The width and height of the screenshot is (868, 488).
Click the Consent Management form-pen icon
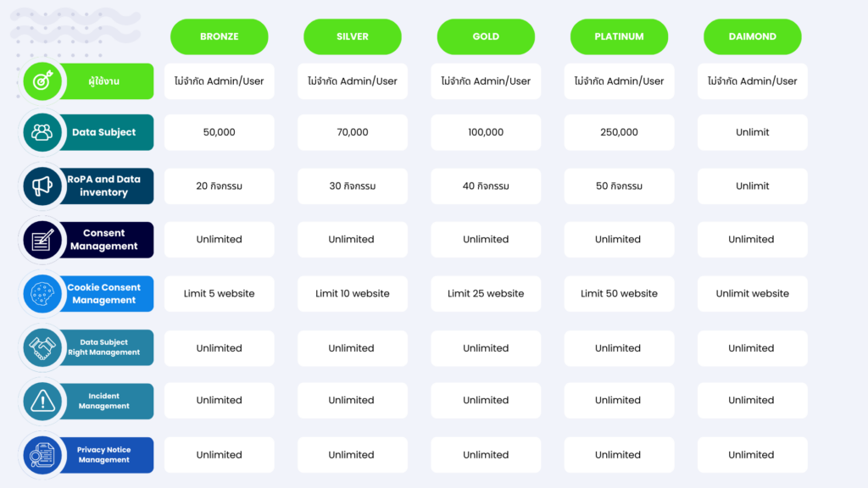click(42, 240)
